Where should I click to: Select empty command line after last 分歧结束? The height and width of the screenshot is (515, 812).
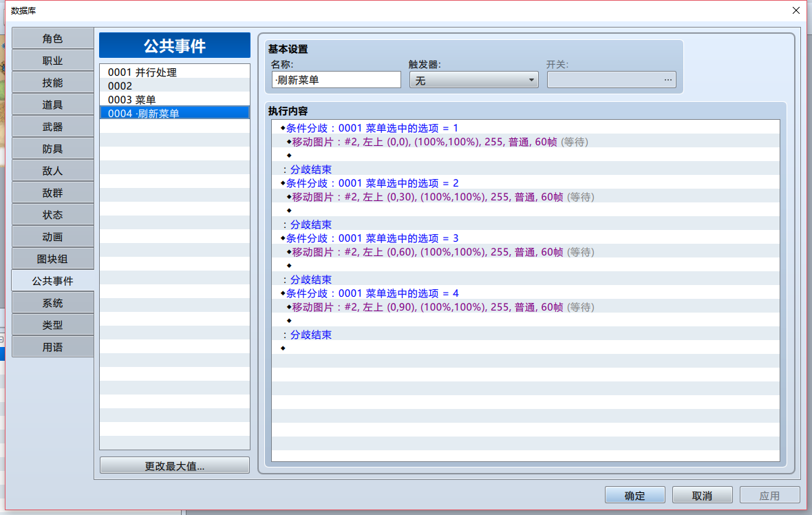click(526, 348)
